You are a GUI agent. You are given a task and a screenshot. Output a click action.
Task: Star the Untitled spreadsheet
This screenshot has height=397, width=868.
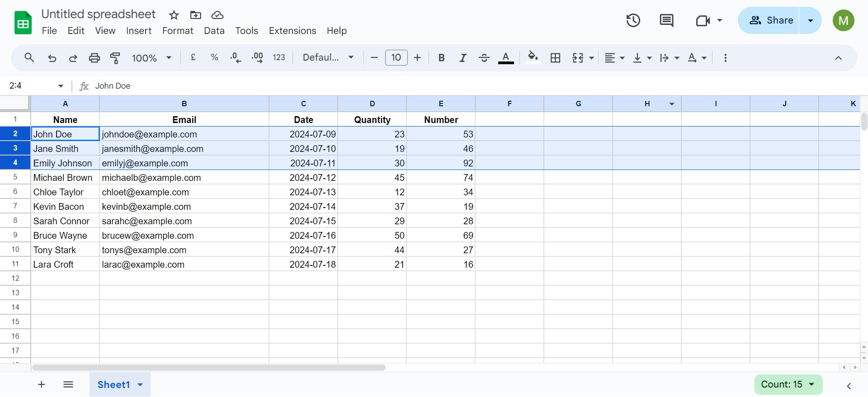tap(174, 15)
